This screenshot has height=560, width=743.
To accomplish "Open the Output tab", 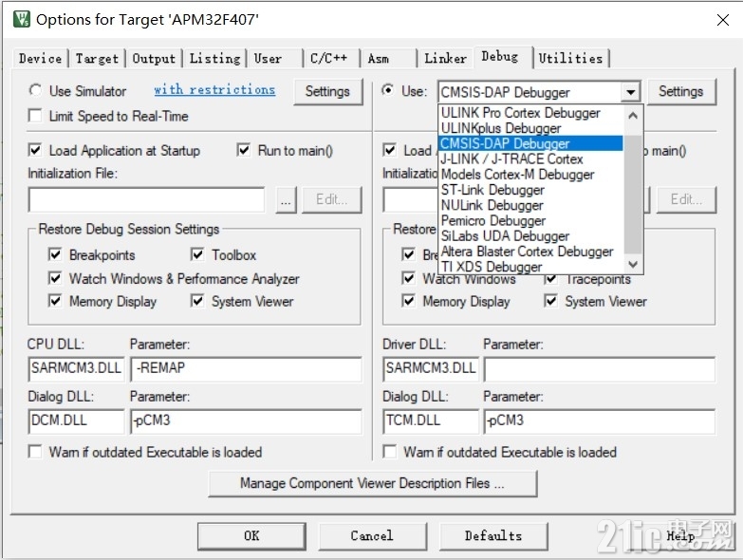I will pyautogui.click(x=154, y=59).
